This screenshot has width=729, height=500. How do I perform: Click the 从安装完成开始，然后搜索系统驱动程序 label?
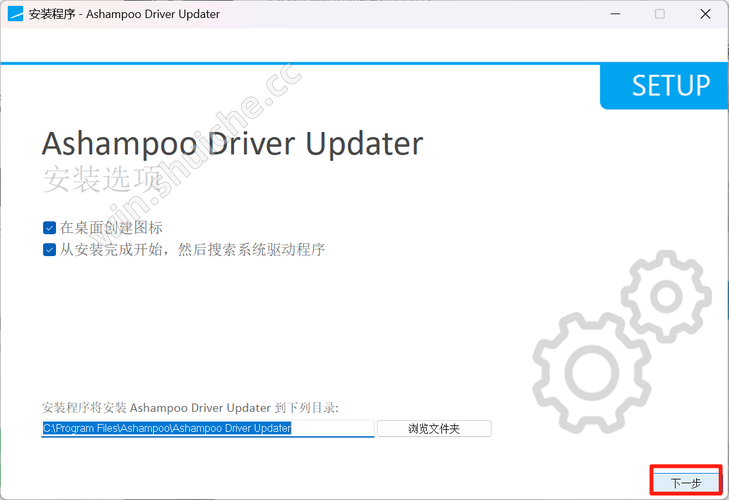[x=192, y=250]
